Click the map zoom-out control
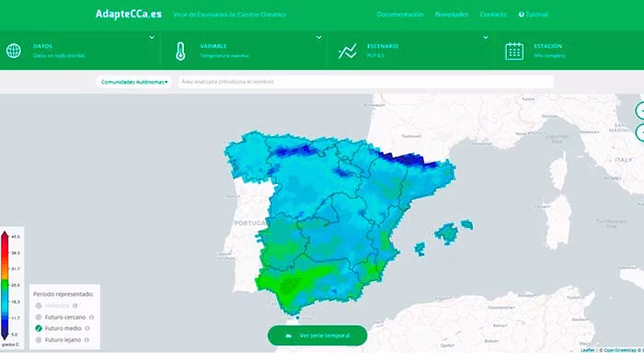644x353 pixels. (640, 133)
